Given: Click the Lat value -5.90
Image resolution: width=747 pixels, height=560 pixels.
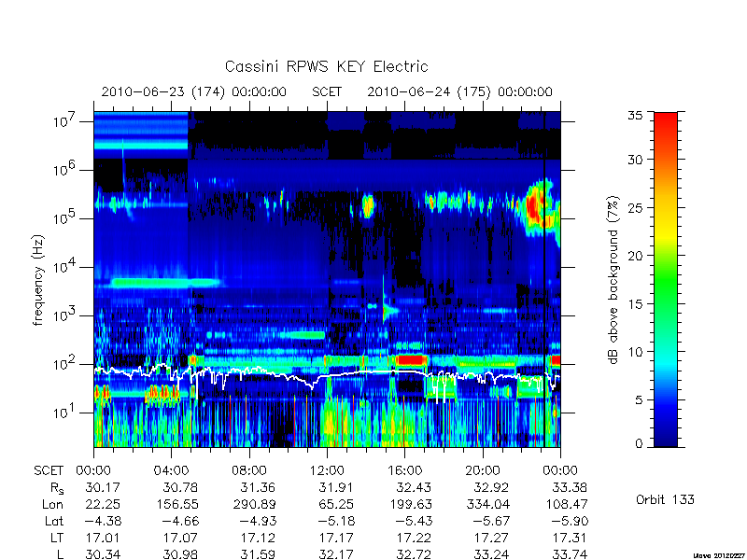Looking at the screenshot, I should click(x=570, y=522).
